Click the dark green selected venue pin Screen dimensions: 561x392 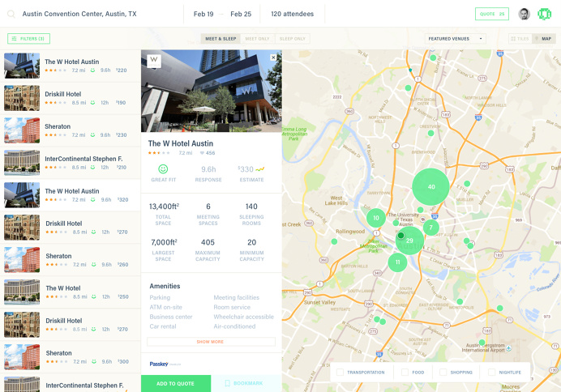[x=400, y=235]
